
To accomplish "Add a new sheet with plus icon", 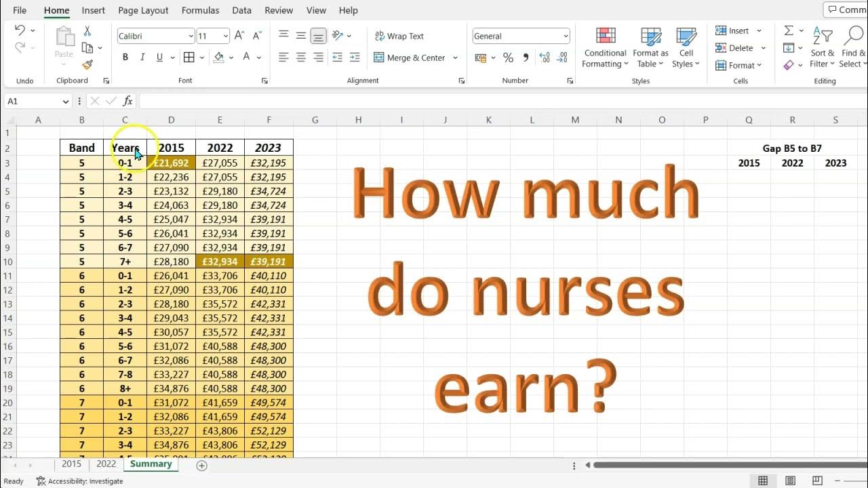I will point(201,465).
